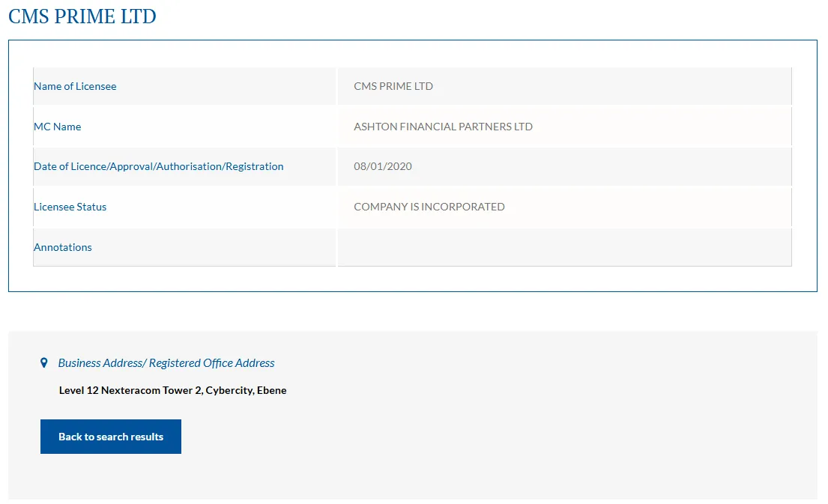Select the MC Name row label
Viewport: 828px width, 504px height.
[58, 127]
